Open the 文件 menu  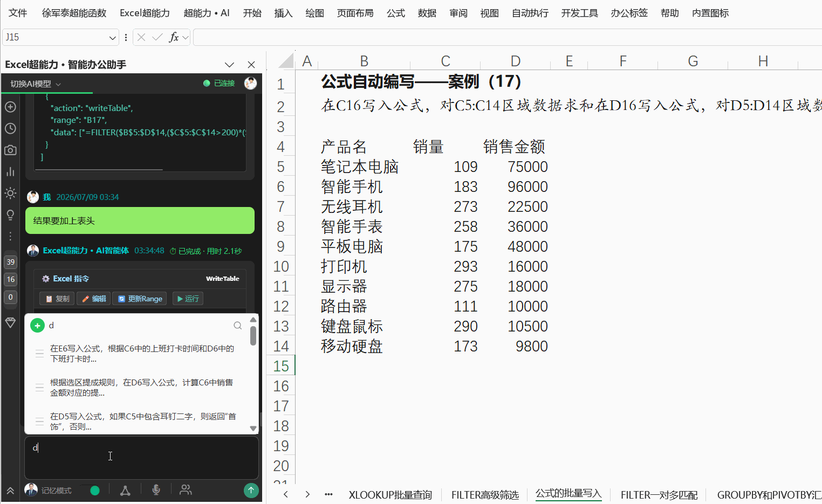click(18, 13)
